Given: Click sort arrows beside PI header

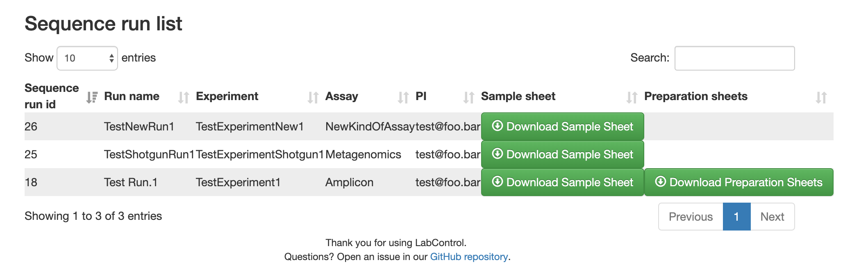Looking at the screenshot, I should point(469,97).
